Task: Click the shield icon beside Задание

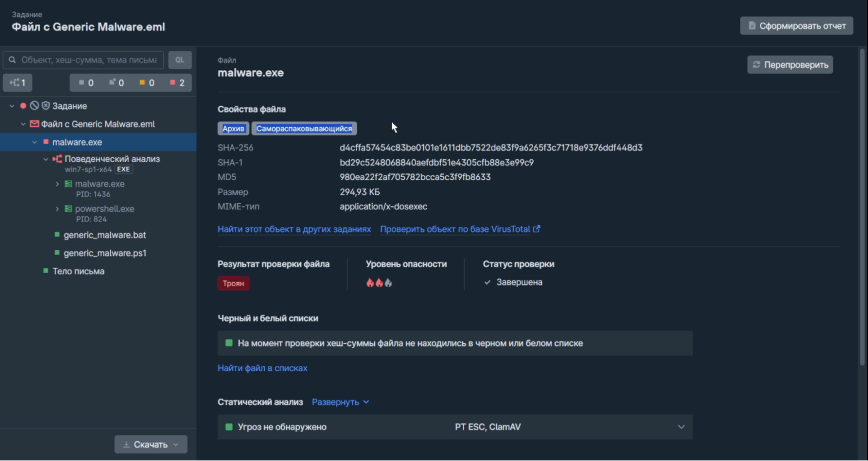Action: pyautogui.click(x=46, y=106)
